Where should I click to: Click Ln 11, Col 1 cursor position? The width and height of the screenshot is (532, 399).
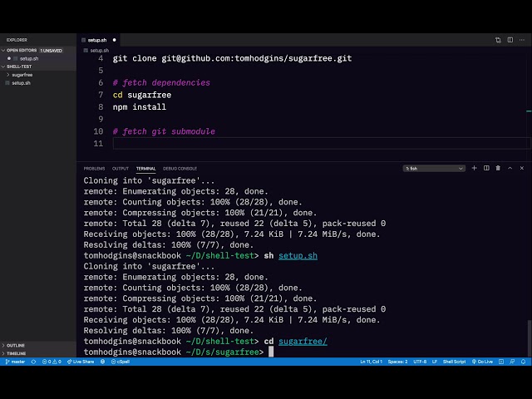371,362
